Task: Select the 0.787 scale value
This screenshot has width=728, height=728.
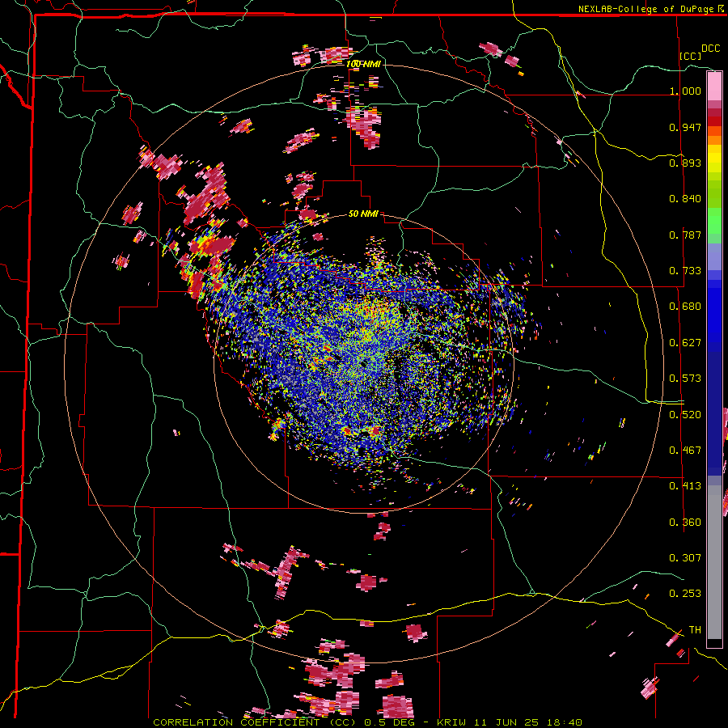Action: pyautogui.click(x=685, y=235)
